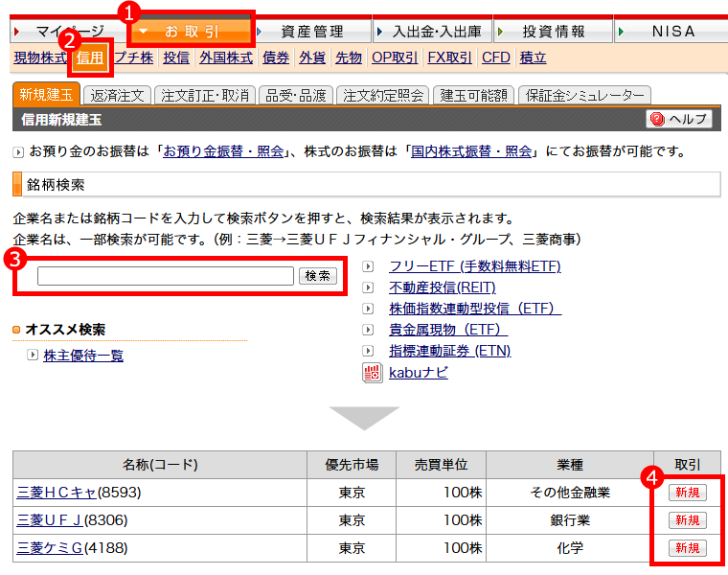Click arrow icon beside 貴金属現物（ETF）

point(369,330)
